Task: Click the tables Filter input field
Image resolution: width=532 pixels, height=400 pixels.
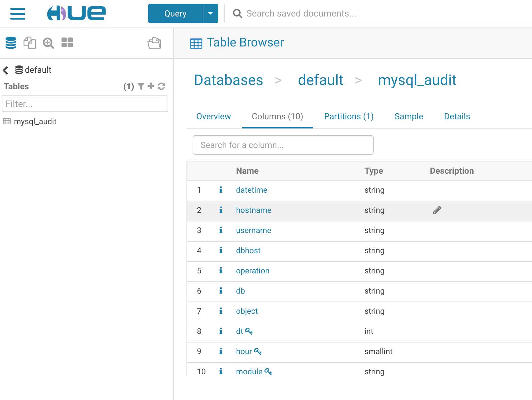Action: tap(85, 104)
